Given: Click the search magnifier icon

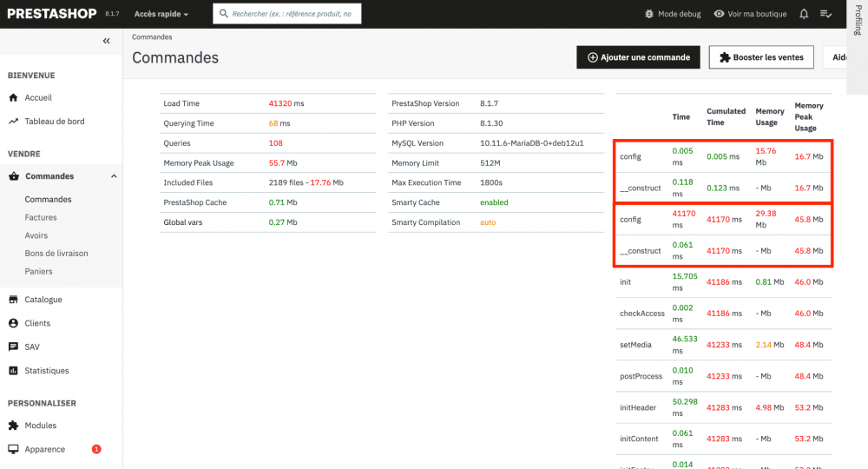Looking at the screenshot, I should [x=224, y=13].
